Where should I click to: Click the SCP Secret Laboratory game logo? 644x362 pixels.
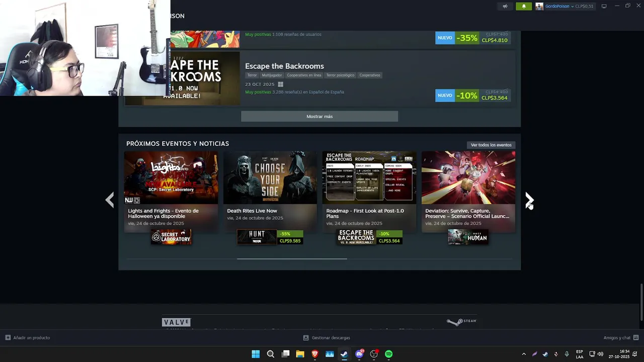171,237
